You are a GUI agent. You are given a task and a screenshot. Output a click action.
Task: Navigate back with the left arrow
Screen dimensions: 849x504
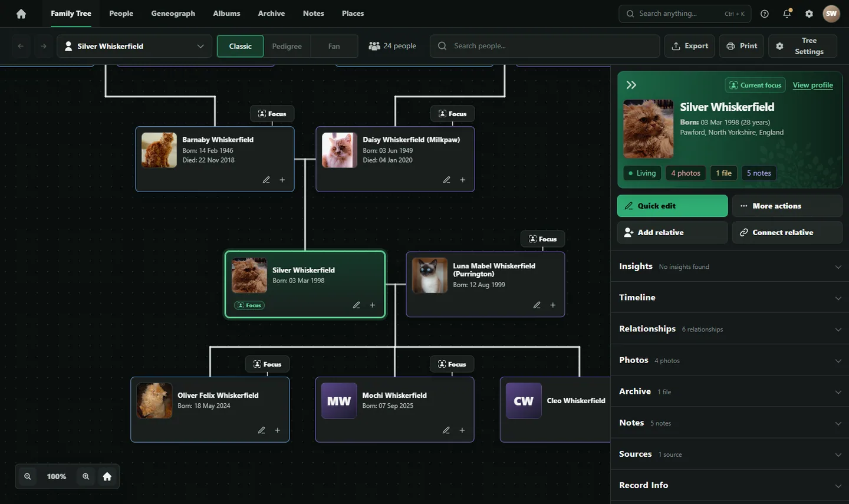click(x=21, y=46)
